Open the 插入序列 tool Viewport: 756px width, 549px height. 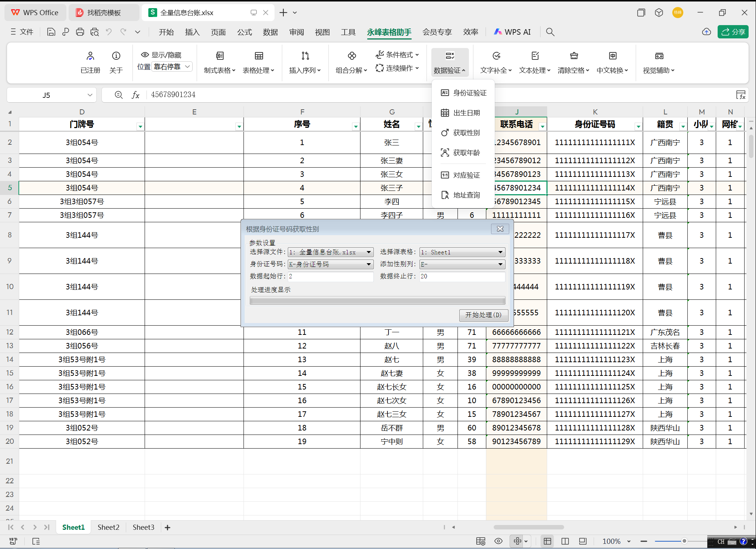pos(305,56)
